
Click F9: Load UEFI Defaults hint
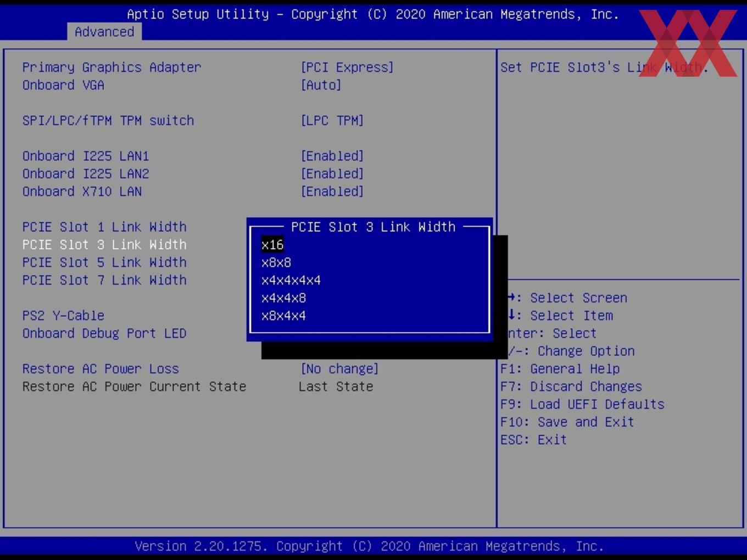coord(582,404)
